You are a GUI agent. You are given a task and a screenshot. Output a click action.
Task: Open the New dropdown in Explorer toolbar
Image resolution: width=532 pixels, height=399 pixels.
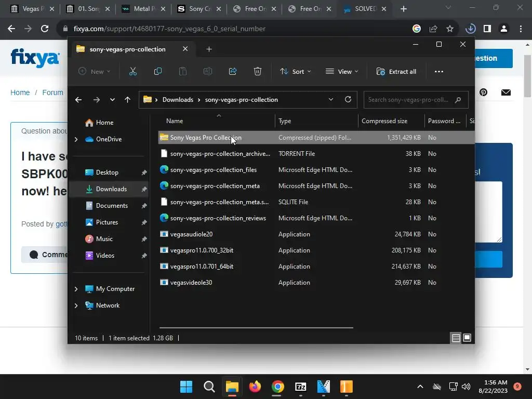point(95,72)
